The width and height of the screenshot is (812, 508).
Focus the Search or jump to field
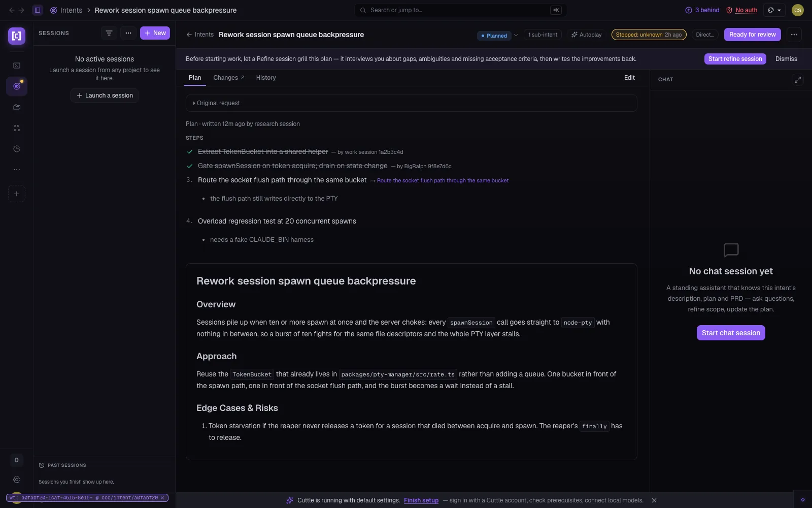(461, 10)
